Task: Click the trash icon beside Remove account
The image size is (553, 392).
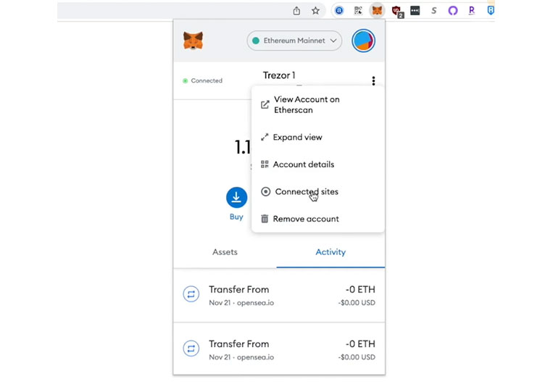Action: (x=265, y=219)
